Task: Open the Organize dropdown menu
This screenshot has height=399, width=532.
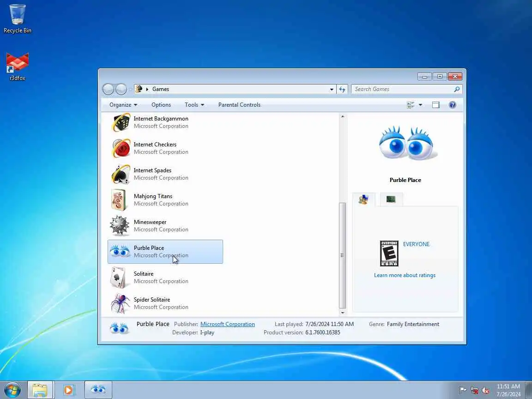Action: point(123,105)
